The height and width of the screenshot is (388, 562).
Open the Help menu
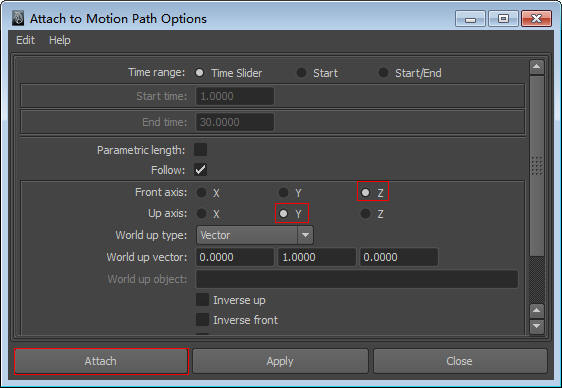59,40
